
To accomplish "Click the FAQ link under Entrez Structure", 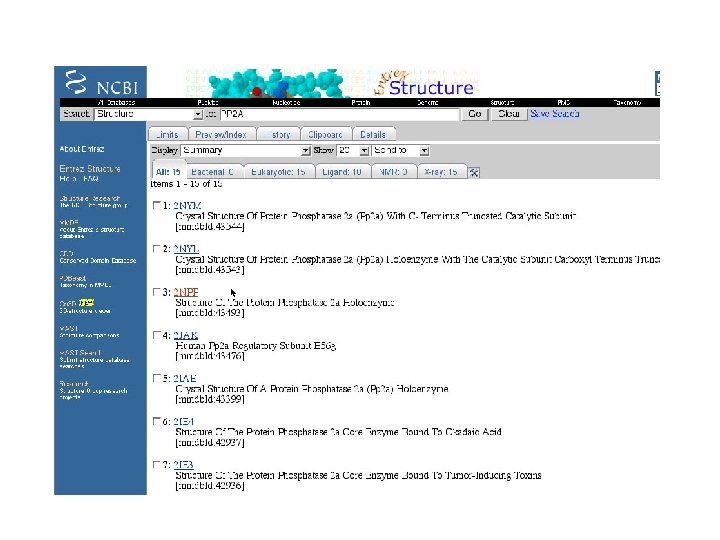I will point(90,179).
